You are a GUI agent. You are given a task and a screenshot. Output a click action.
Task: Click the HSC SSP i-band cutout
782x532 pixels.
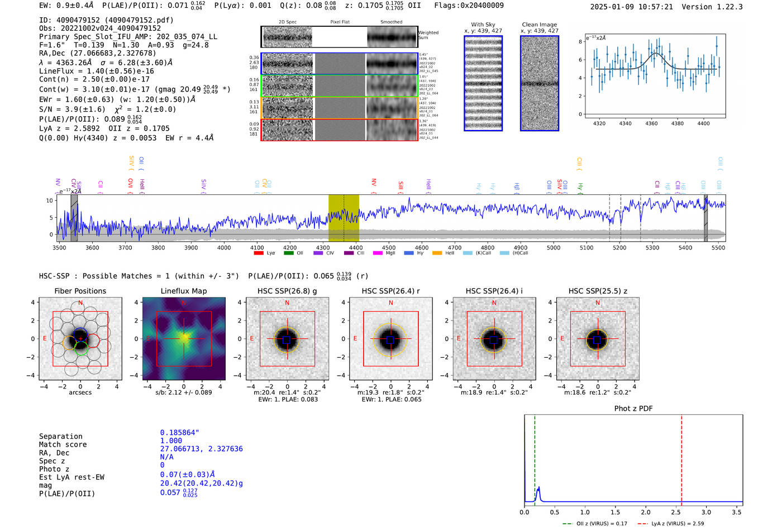pyautogui.click(x=494, y=339)
